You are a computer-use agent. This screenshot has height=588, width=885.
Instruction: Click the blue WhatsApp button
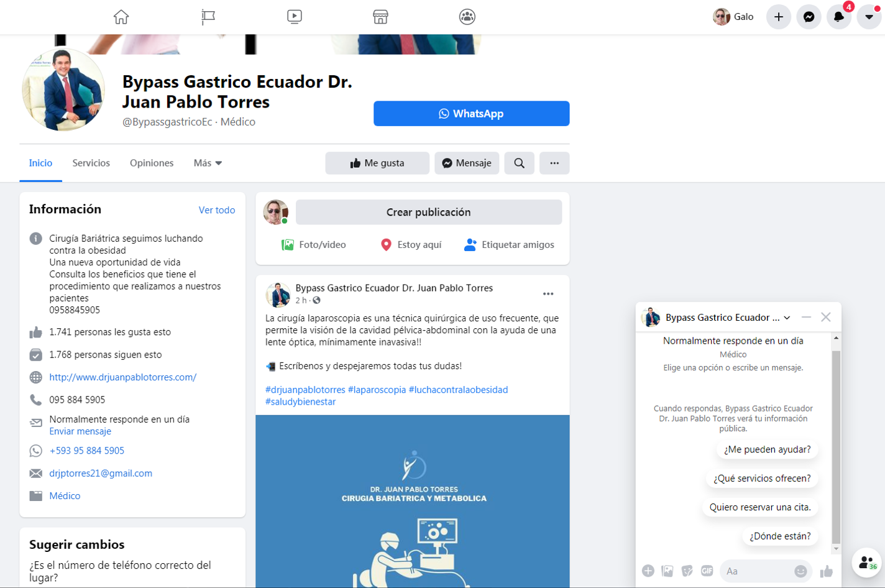[x=471, y=114]
